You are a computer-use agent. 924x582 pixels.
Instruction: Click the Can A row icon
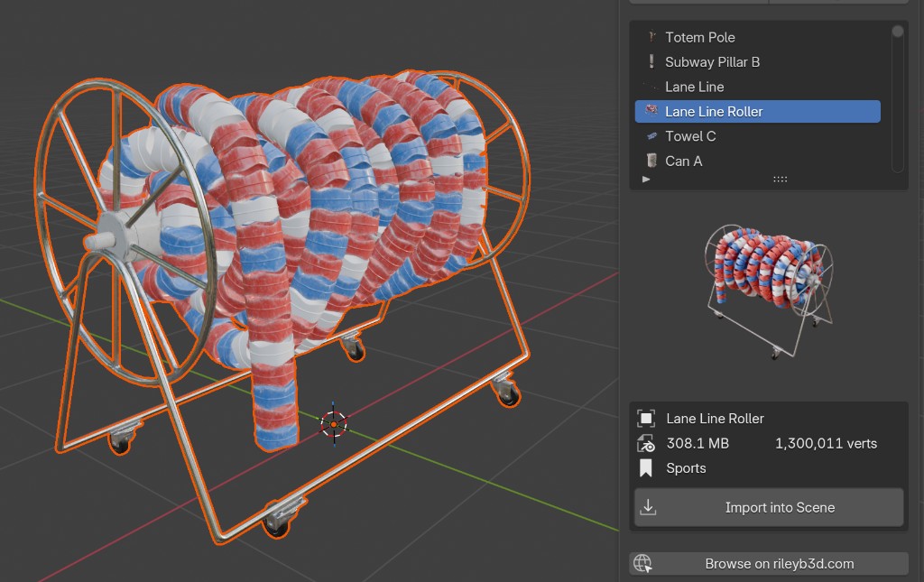pos(651,161)
